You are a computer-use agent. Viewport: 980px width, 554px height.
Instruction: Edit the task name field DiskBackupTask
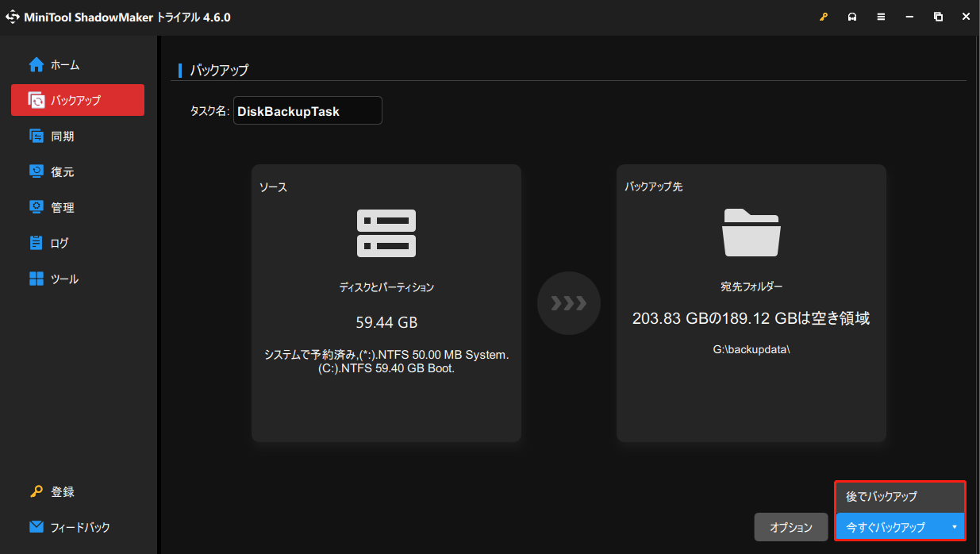(x=308, y=111)
